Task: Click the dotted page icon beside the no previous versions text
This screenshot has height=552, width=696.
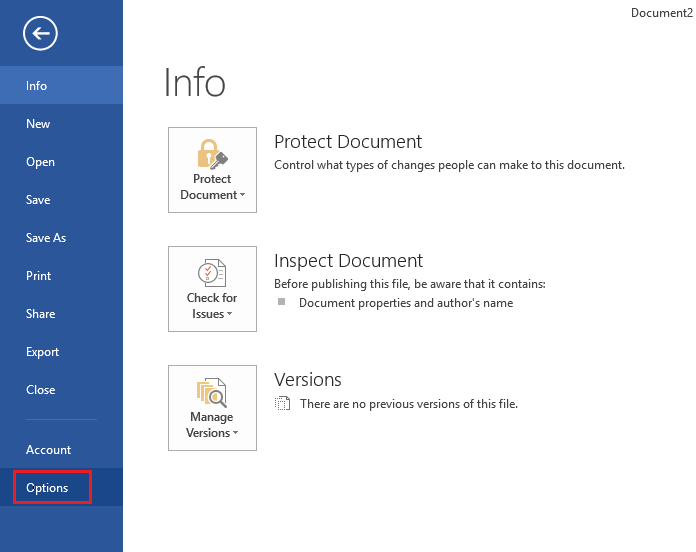Action: click(282, 403)
